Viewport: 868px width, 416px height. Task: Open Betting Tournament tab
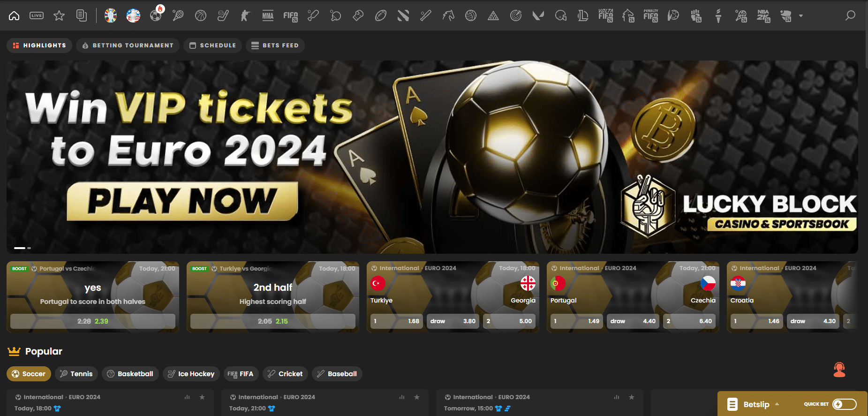click(x=128, y=45)
